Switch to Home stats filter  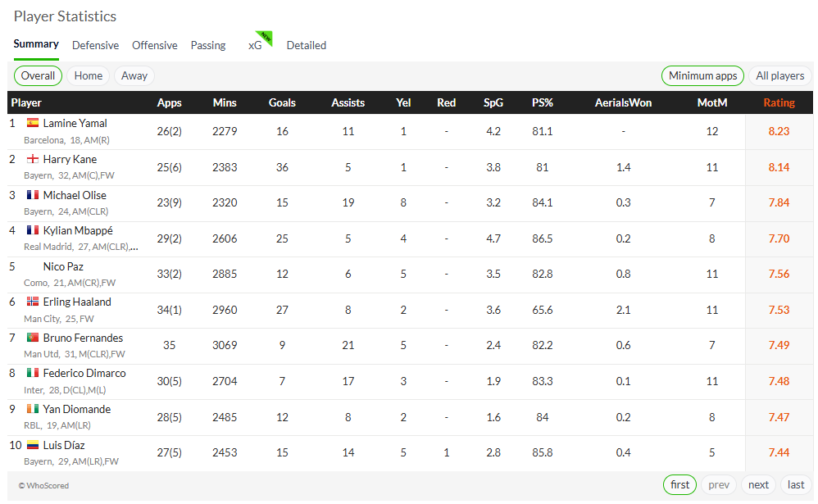pos(89,75)
